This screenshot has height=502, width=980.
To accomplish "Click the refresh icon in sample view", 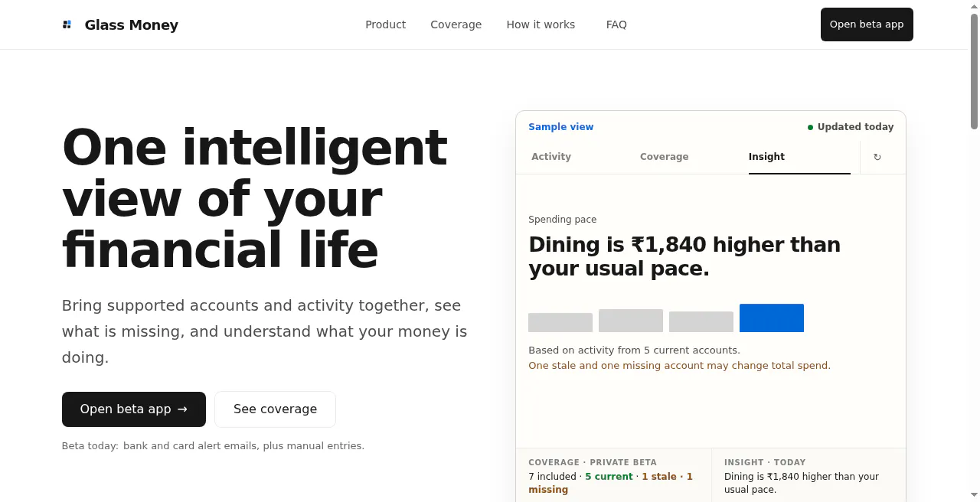I will click(x=877, y=157).
